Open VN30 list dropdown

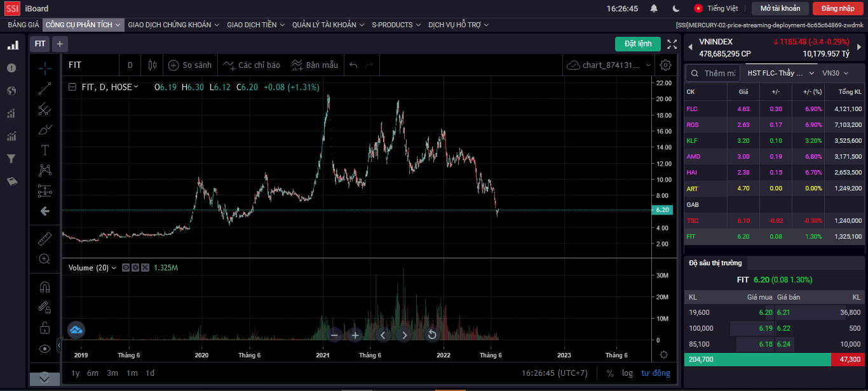click(836, 73)
